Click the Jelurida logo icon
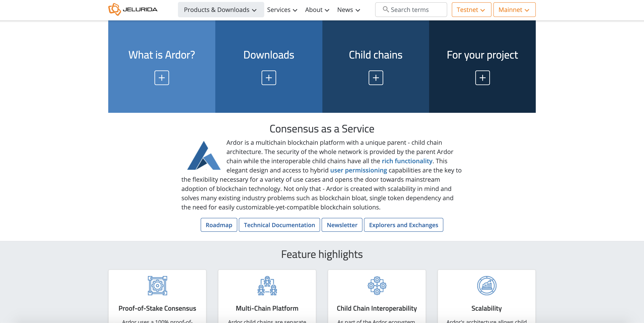This screenshot has height=323, width=644. [x=115, y=9]
